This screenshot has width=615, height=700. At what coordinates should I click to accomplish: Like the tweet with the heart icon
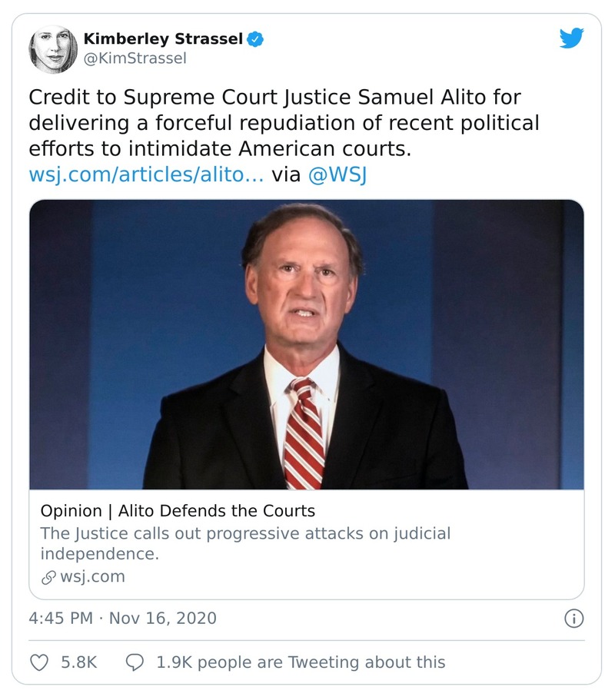(x=38, y=662)
